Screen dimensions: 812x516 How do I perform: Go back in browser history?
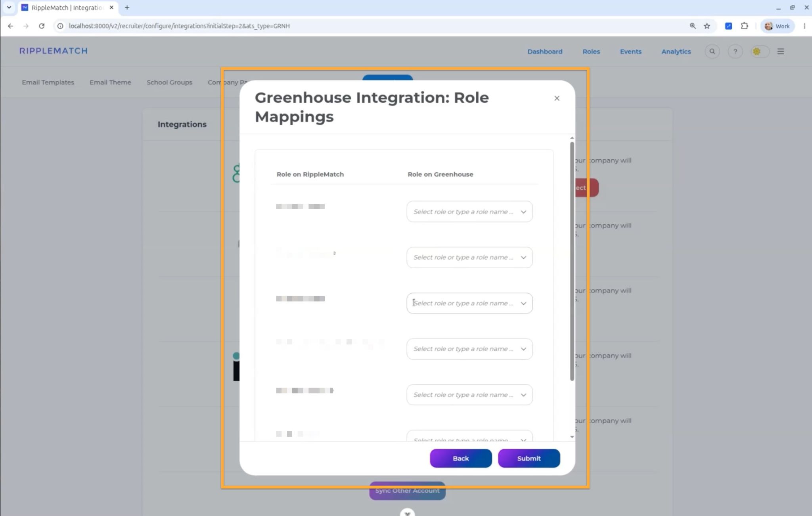pyautogui.click(x=11, y=26)
